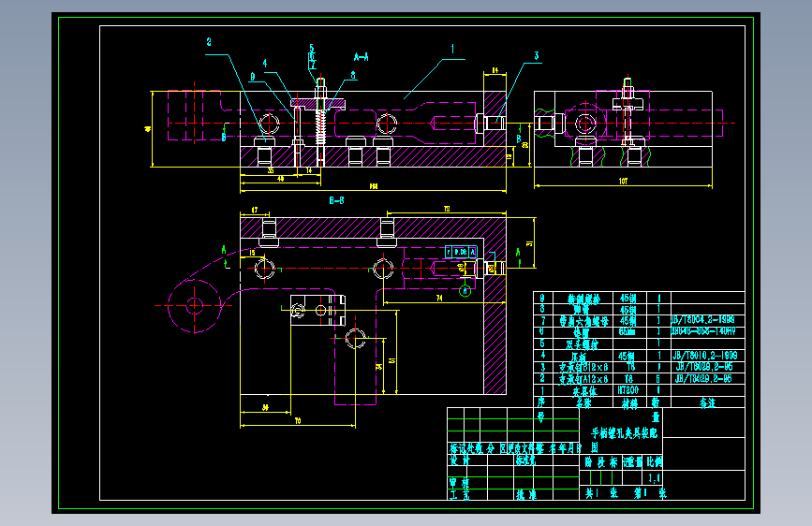Click the green datum circle A symbol
This screenshot has height=526, width=812.
[465, 291]
